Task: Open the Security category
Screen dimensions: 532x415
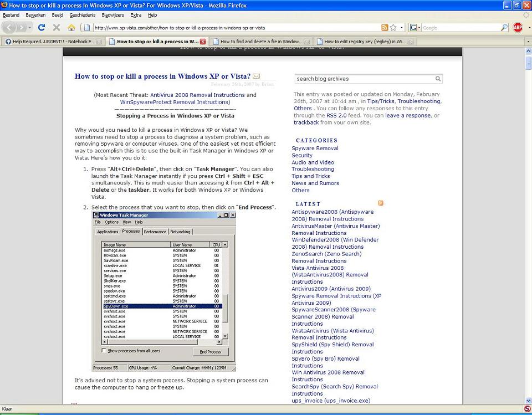Action: click(302, 155)
